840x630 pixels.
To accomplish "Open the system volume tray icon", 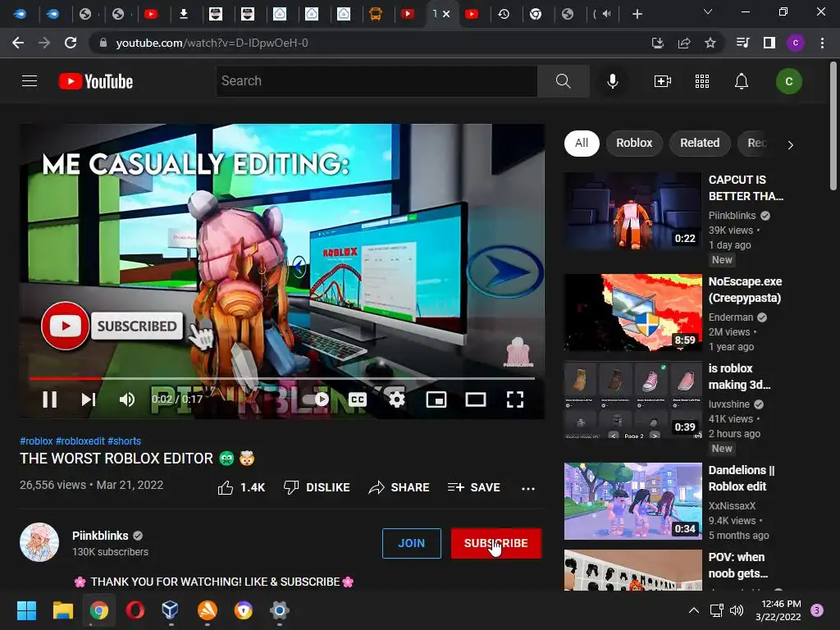I will click(x=737, y=610).
